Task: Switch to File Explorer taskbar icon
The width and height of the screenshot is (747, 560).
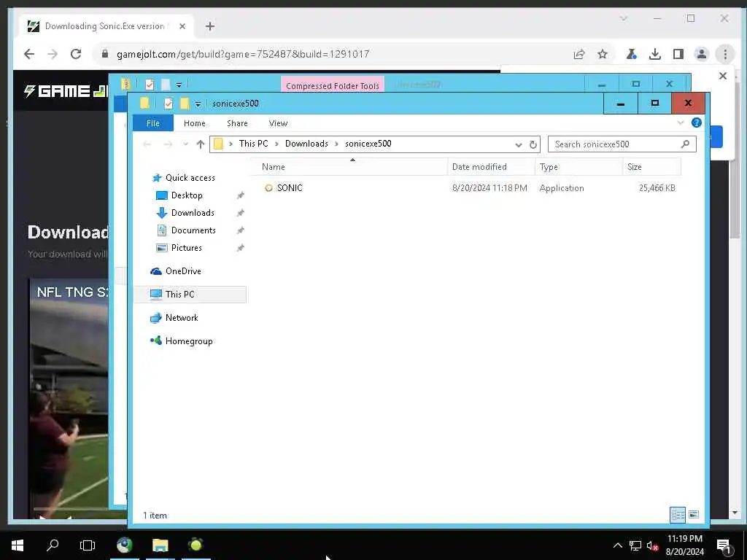Action: pos(160,545)
